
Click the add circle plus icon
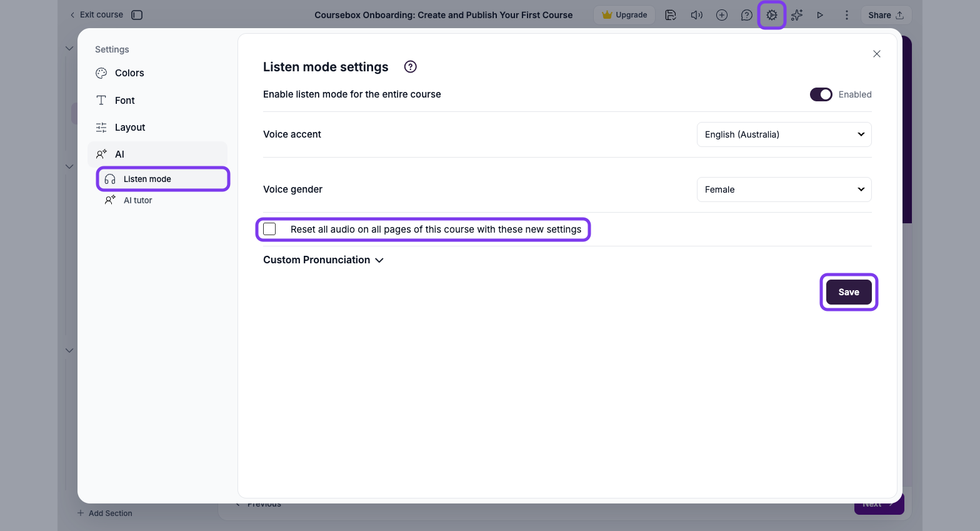[722, 15]
